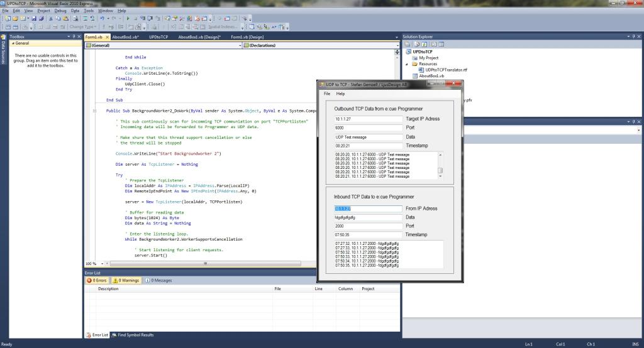Viewport: 644px width, 348px height.
Task: Open the Debug menu
Action: coord(60,11)
